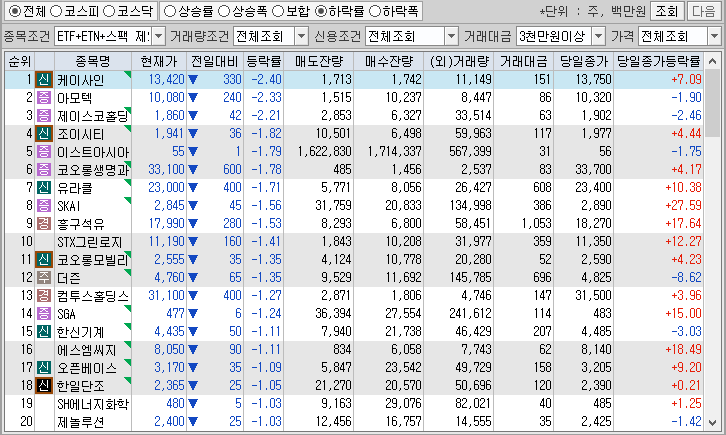Screen dimensions: 726x435
Task: Sort by the 종목명 column header
Action: pyautogui.click(x=93, y=61)
